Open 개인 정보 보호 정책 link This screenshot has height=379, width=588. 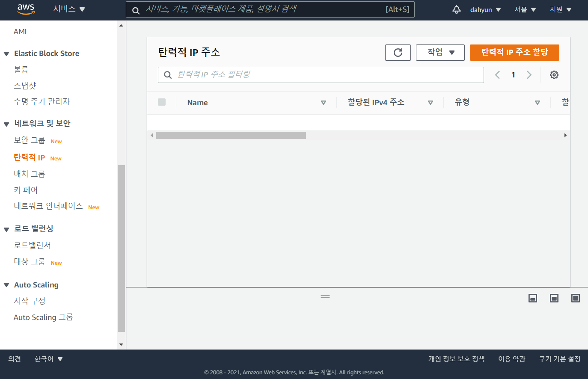pyautogui.click(x=457, y=359)
